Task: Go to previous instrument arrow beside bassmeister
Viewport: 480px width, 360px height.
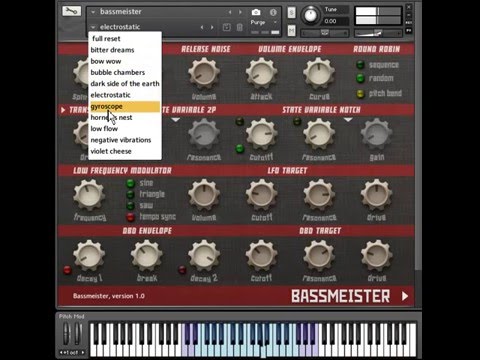Action: click(x=230, y=12)
